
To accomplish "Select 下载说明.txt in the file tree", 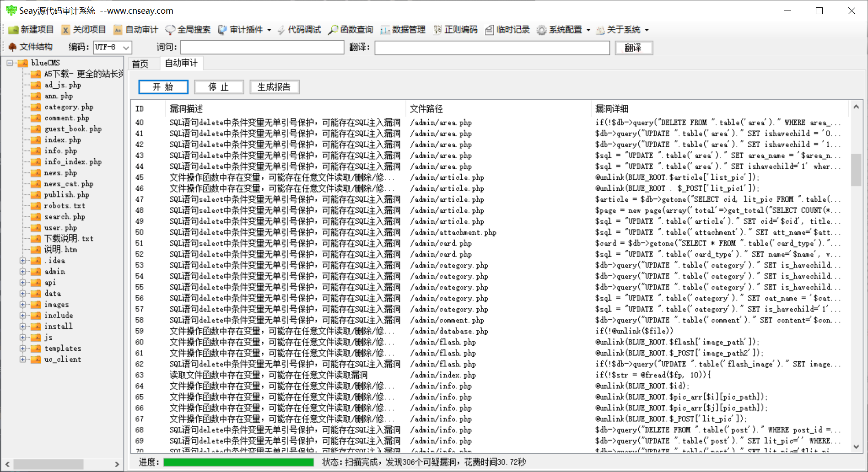I will click(69, 239).
